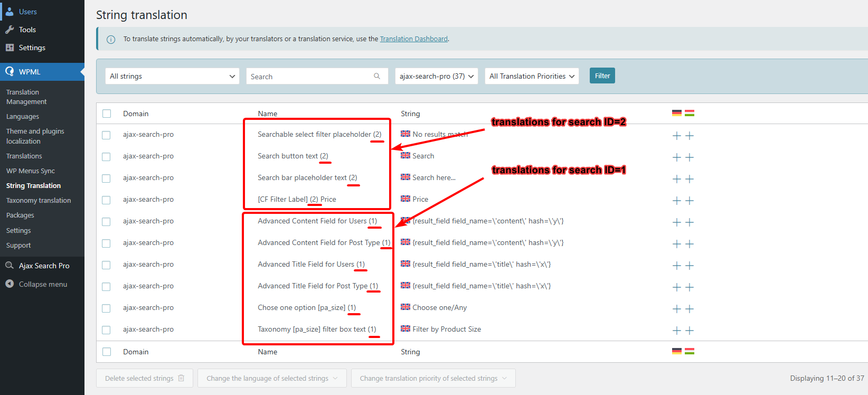
Task: Add Hungarian translation for Filter by Product Size
Action: 690,331
